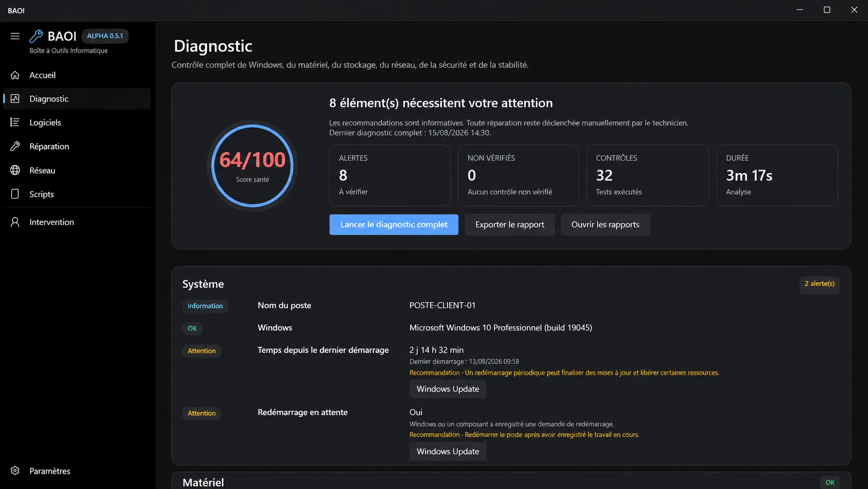Click Attention badge for Temps depuis le dernier démarrage
The height and width of the screenshot is (489, 868).
point(201,351)
